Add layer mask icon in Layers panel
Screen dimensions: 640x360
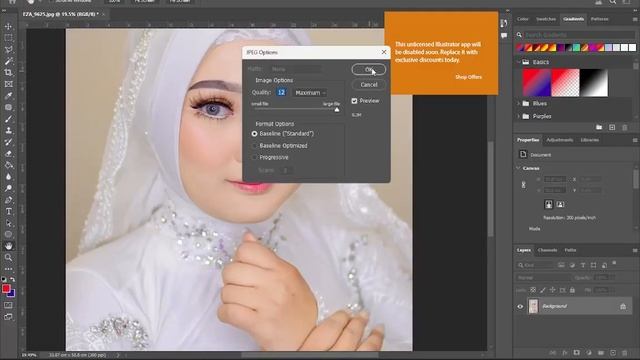tap(576, 353)
